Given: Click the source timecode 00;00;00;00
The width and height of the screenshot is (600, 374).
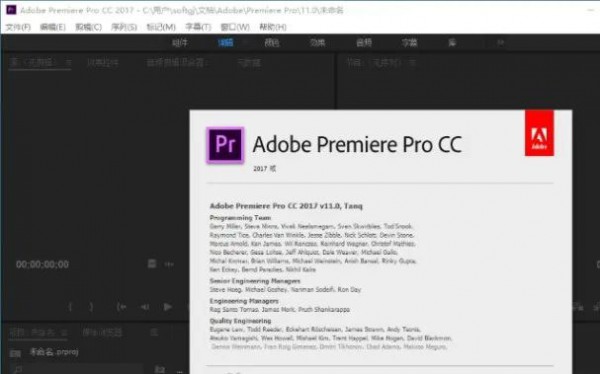Looking at the screenshot, I should tap(42, 265).
